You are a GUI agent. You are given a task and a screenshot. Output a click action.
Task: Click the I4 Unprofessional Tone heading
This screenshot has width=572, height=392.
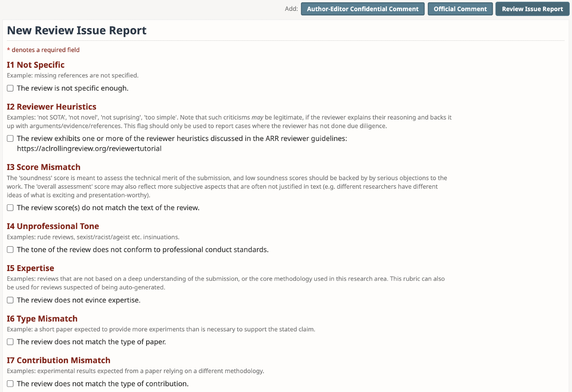click(x=53, y=226)
